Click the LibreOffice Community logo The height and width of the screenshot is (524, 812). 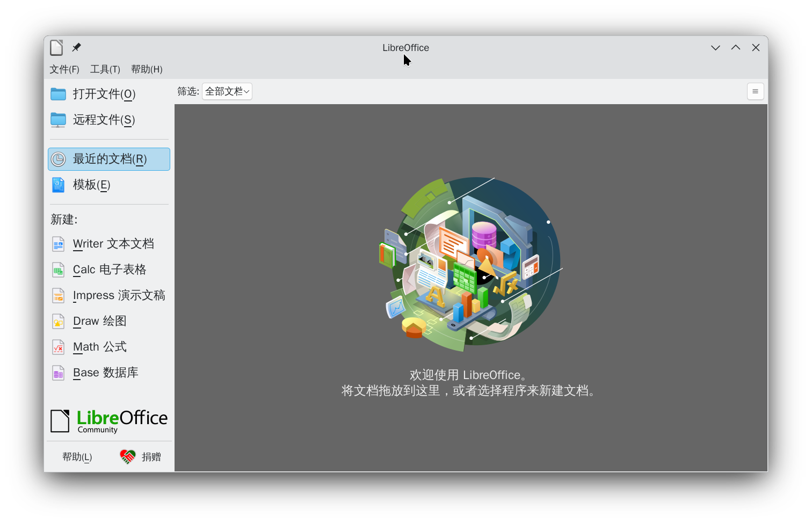click(108, 420)
